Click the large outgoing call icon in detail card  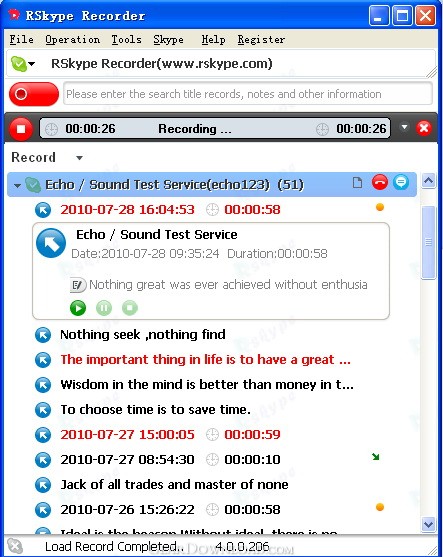click(x=51, y=243)
